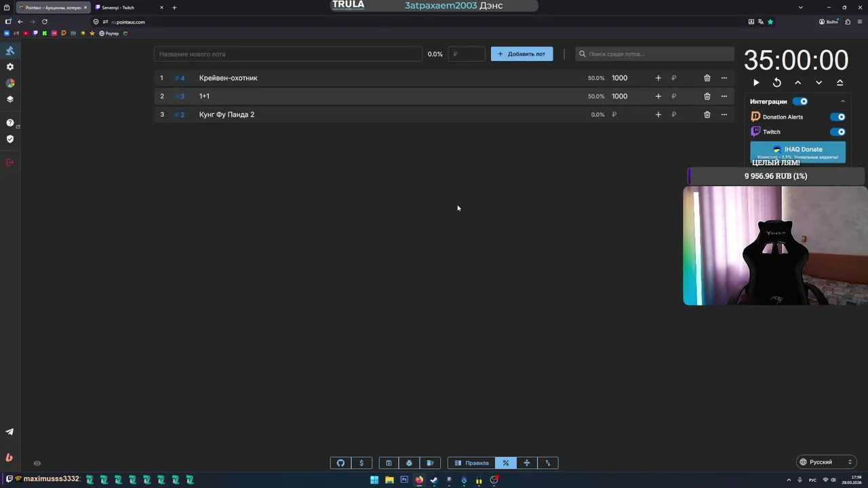Click the clear lots icon in bottom toolbar

coord(430,463)
